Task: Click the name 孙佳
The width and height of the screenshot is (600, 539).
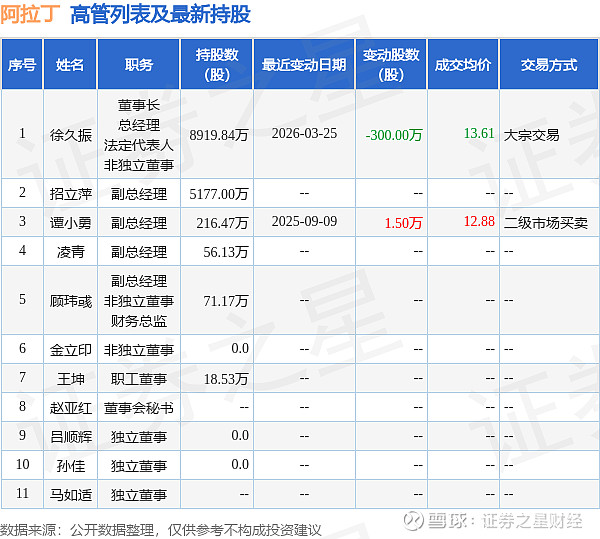Action: [70, 466]
